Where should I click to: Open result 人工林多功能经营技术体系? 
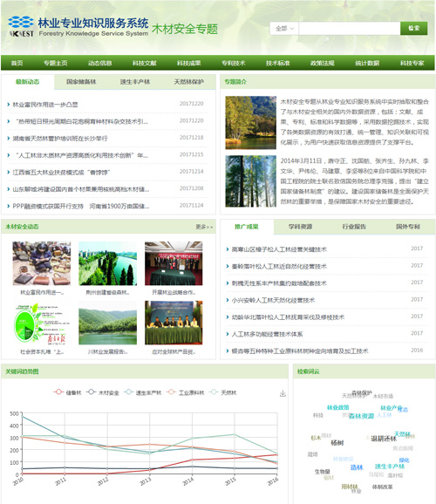coord(267,334)
